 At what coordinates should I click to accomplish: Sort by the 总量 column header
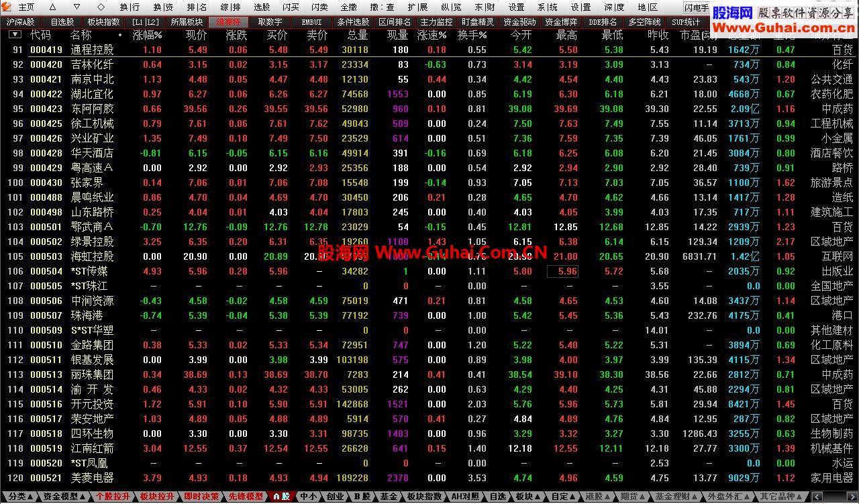pyautogui.click(x=358, y=35)
